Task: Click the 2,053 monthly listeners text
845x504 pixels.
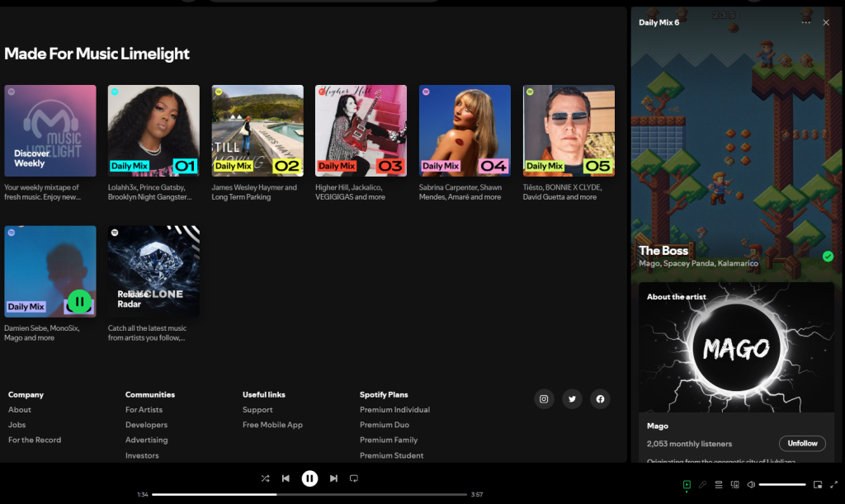Action: pos(689,444)
